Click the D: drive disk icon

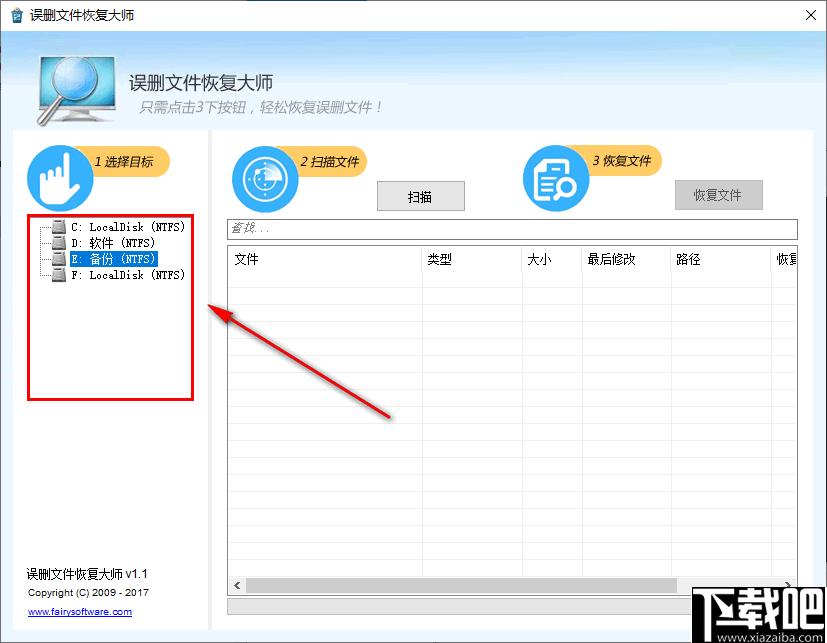coord(59,243)
